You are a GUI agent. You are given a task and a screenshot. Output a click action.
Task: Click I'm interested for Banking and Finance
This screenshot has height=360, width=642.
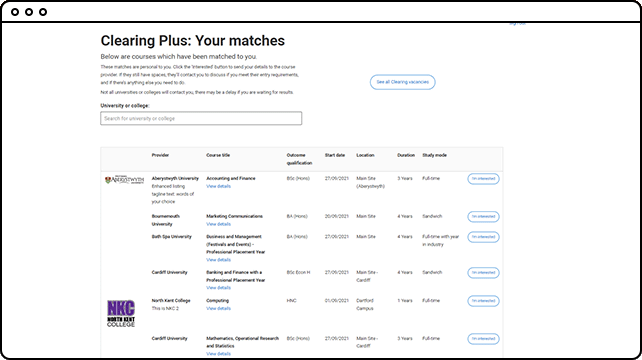pyautogui.click(x=483, y=272)
